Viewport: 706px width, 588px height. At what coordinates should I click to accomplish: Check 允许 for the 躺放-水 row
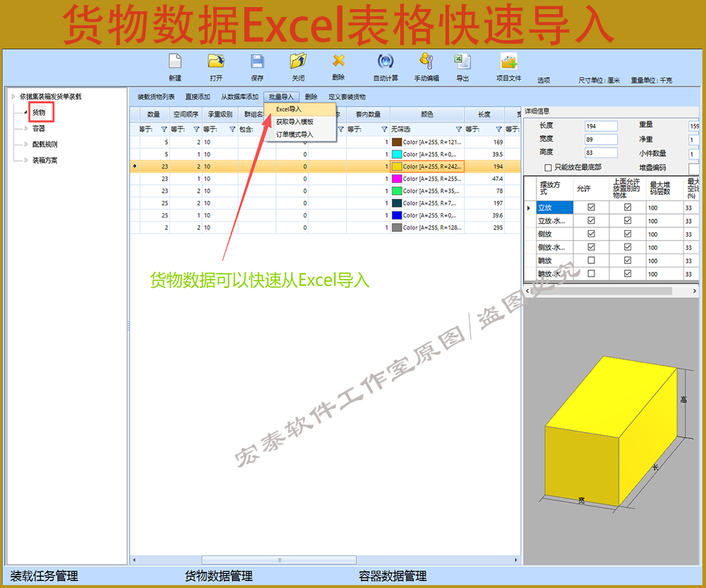coord(591,273)
